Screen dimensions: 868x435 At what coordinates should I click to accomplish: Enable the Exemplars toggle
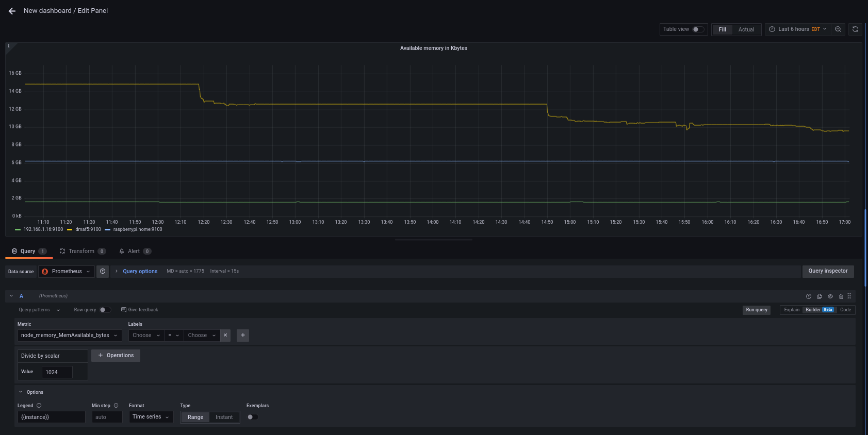coord(252,417)
